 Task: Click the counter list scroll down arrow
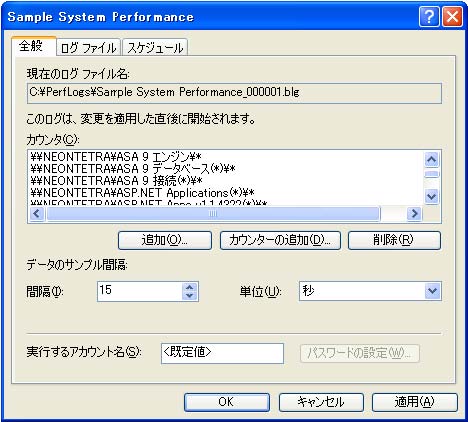tap(432, 196)
